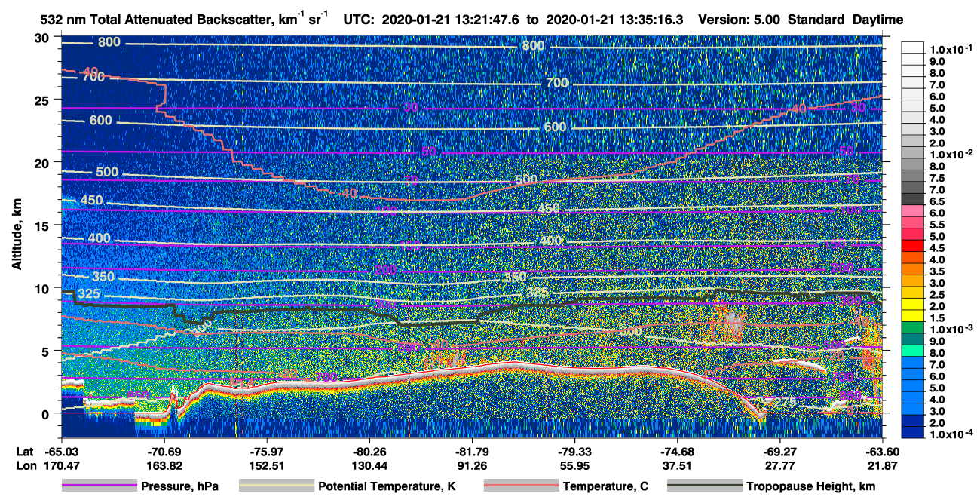The image size is (980, 503).
Task: Click the 'Lon' row label
Action: [x=26, y=465]
